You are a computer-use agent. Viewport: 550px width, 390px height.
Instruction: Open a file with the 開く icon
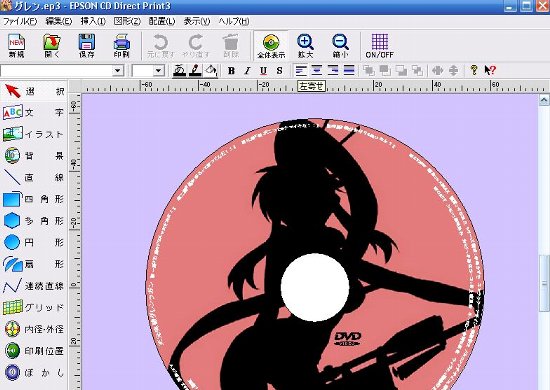(x=52, y=46)
